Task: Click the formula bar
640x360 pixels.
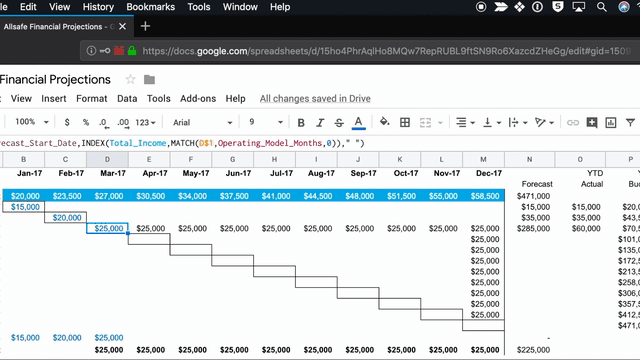Action: (320, 143)
